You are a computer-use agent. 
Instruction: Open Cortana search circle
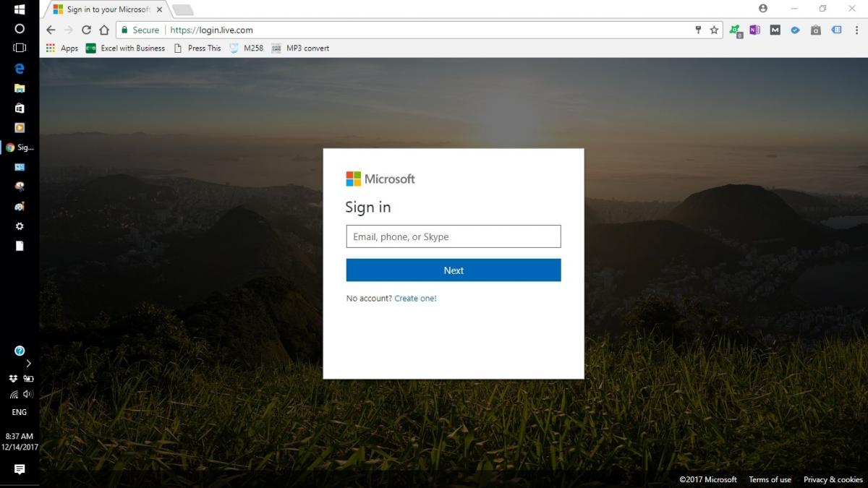pyautogui.click(x=20, y=29)
